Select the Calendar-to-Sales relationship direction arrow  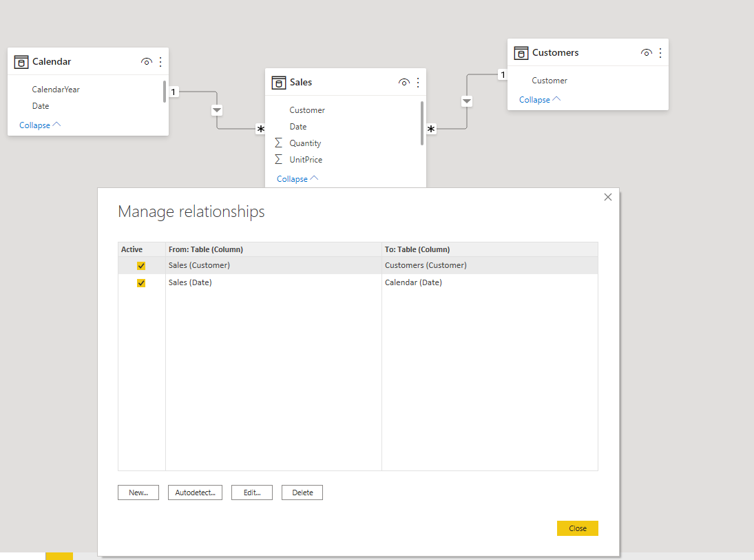[x=217, y=110]
